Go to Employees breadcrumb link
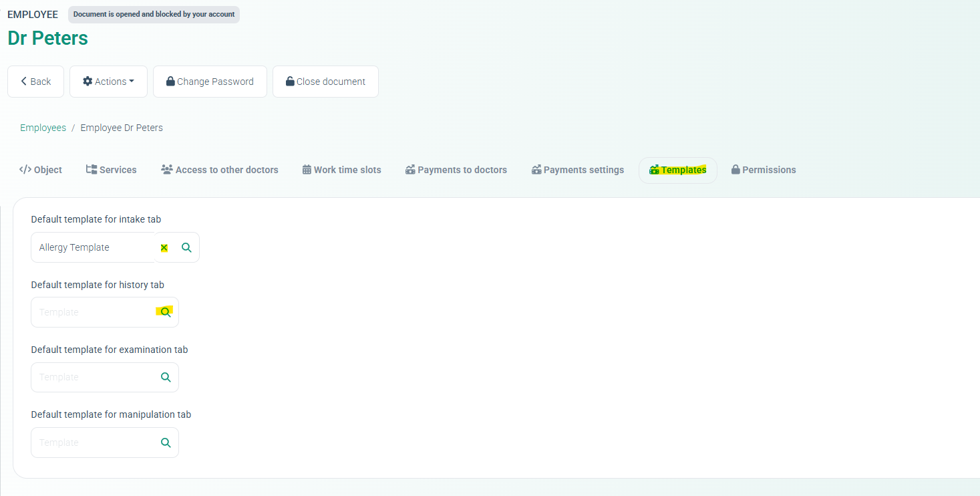Viewport: 980px width, 496px height. point(43,128)
